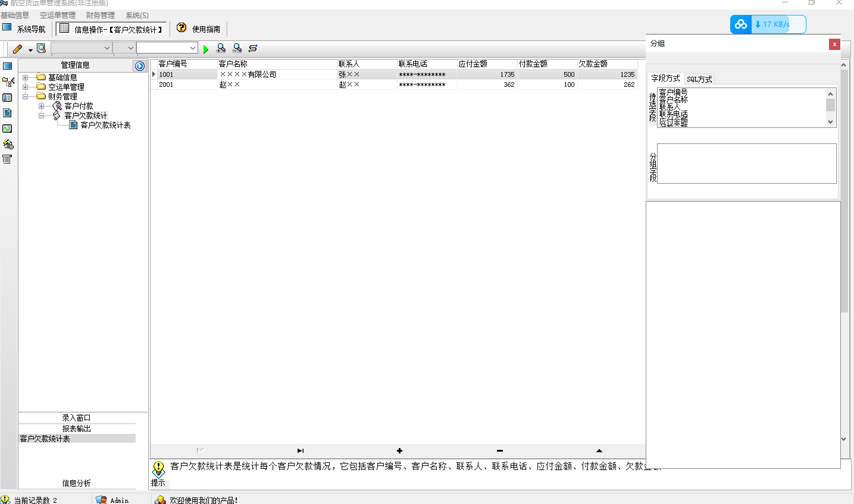Switch to 信息操作-【客户欠款统计】 tab
Image resolution: width=854 pixels, height=504 pixels.
point(111,29)
